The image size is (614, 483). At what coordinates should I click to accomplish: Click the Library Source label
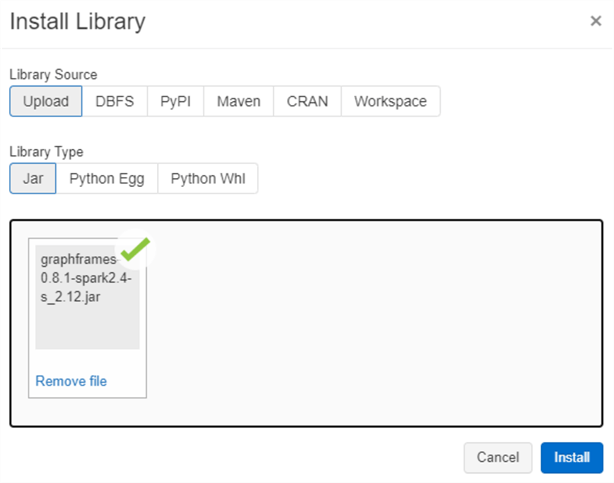(x=54, y=74)
